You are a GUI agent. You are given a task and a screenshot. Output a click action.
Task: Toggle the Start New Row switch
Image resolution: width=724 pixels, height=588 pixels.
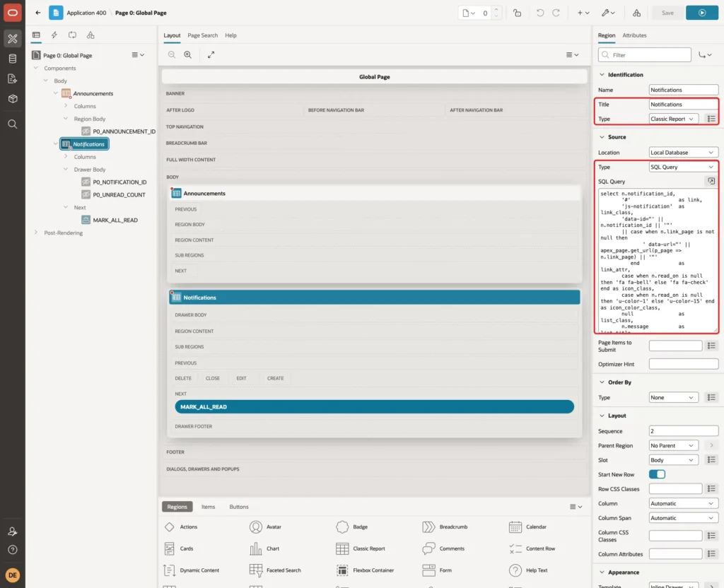click(x=657, y=474)
